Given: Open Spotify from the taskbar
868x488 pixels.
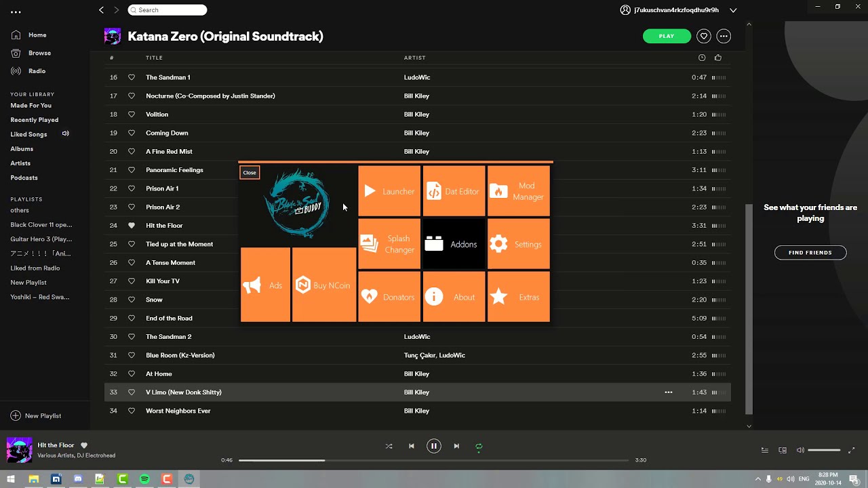Looking at the screenshot, I should coord(144,479).
